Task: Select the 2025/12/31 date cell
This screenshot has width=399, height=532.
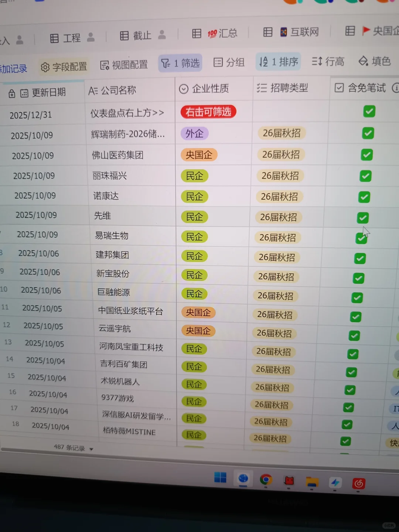Action: [31, 115]
